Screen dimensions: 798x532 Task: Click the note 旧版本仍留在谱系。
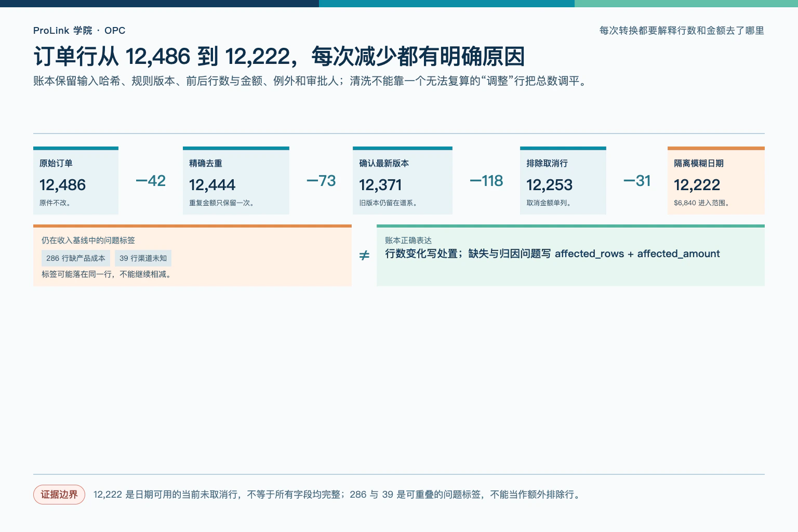click(x=388, y=203)
